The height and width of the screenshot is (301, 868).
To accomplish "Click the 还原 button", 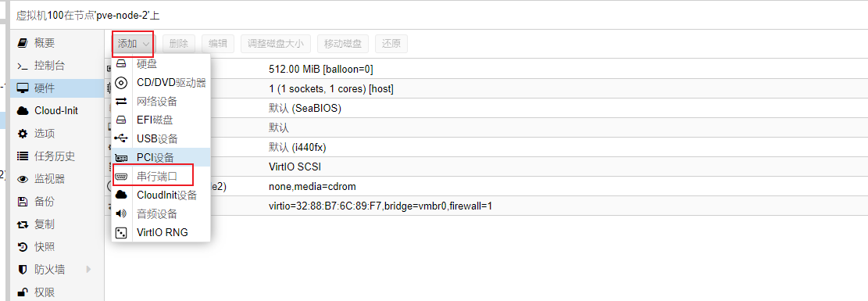I will pos(391,44).
